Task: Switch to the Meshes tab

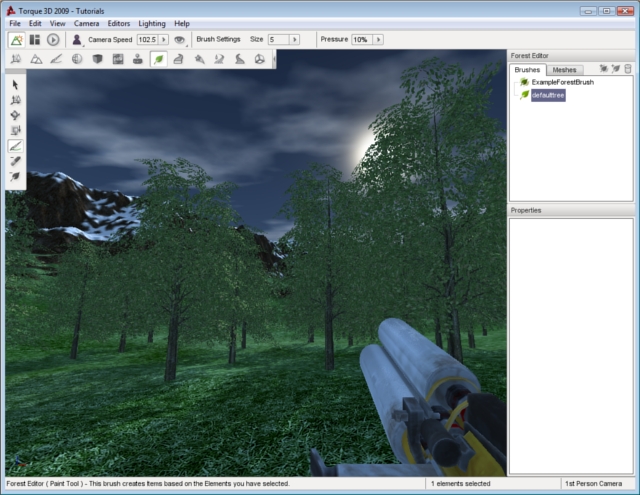Action: click(564, 70)
